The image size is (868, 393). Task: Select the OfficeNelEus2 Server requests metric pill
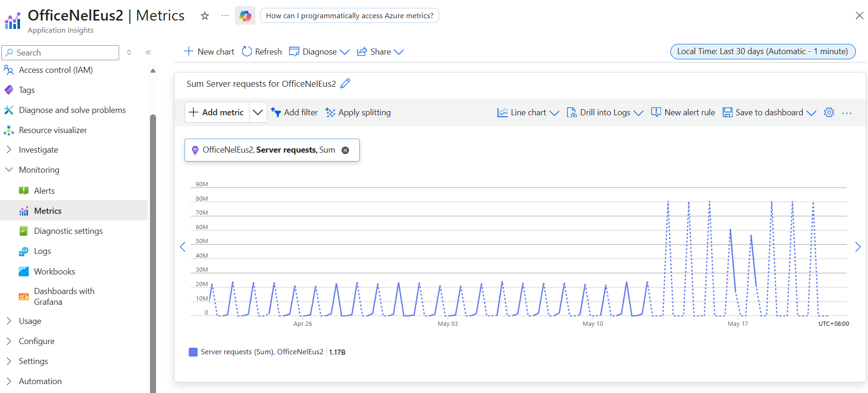click(x=272, y=150)
